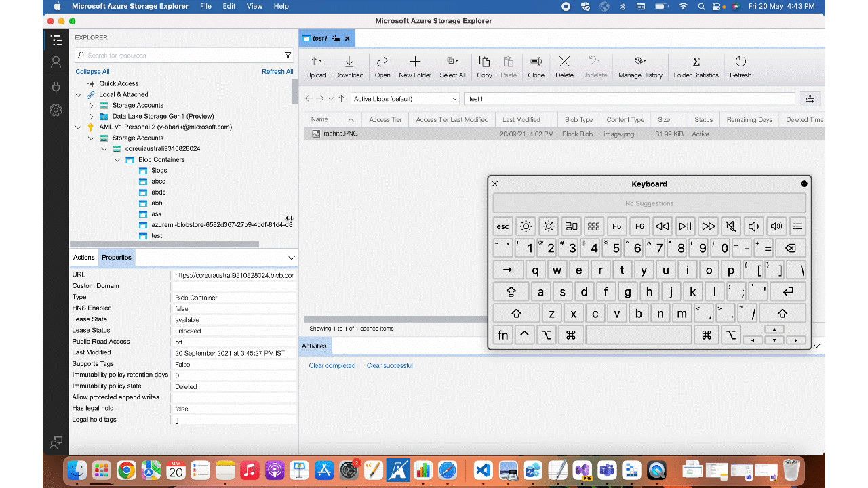Select the $logs blob container

(x=159, y=171)
